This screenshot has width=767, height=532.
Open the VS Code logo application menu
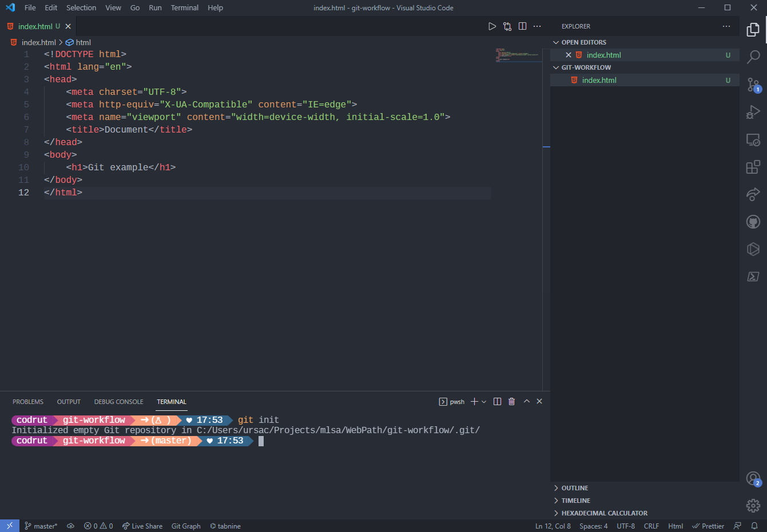point(10,7)
